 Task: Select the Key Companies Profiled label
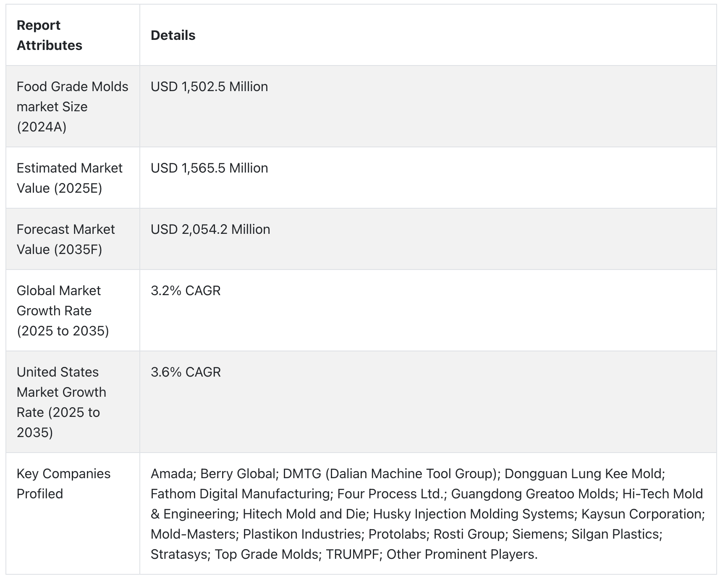(63, 484)
